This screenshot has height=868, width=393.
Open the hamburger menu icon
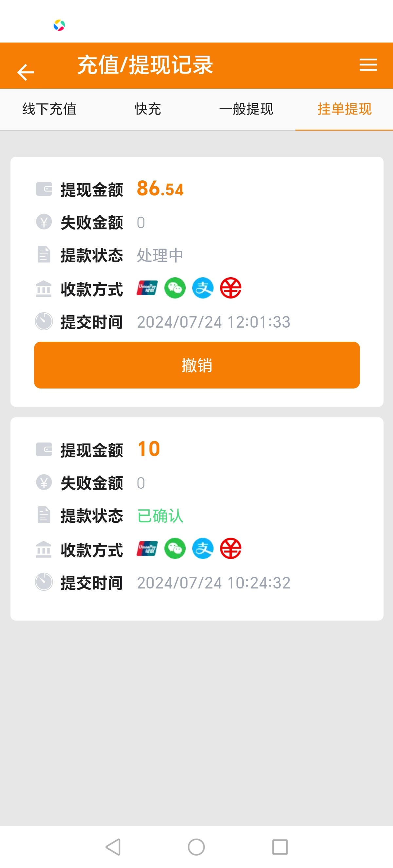coord(368,65)
